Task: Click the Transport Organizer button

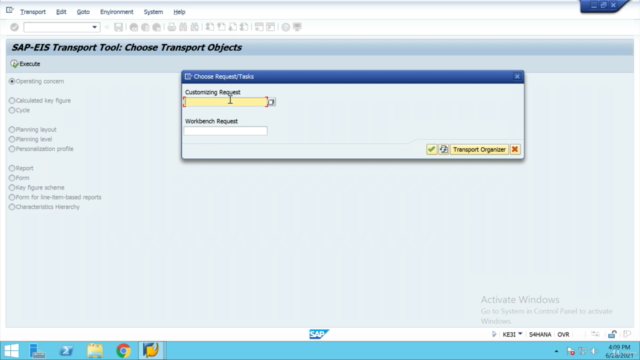Action: 479,149
